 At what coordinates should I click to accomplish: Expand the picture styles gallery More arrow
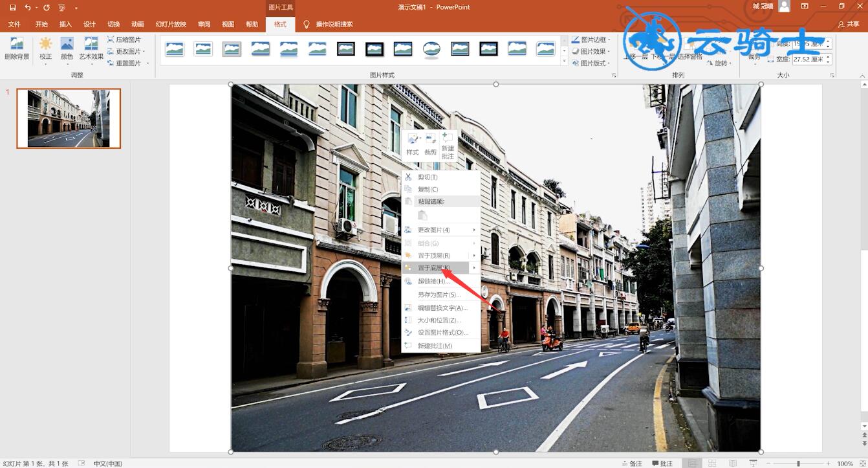coord(565,61)
